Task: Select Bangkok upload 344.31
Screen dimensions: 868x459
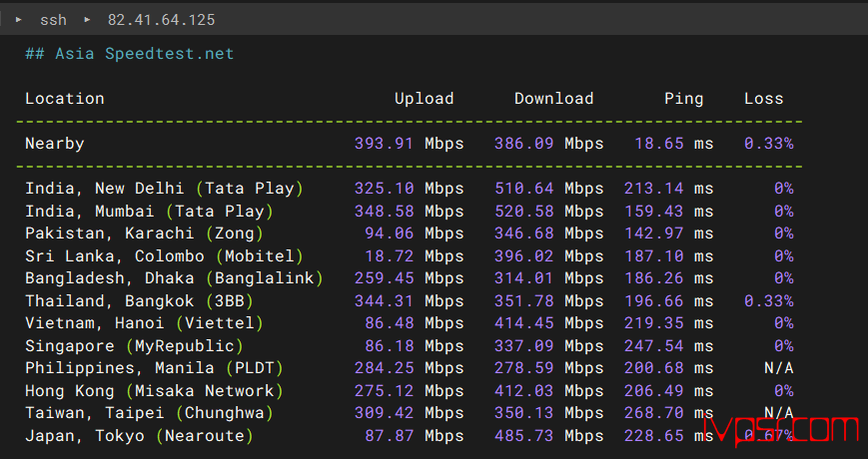Action: point(384,300)
